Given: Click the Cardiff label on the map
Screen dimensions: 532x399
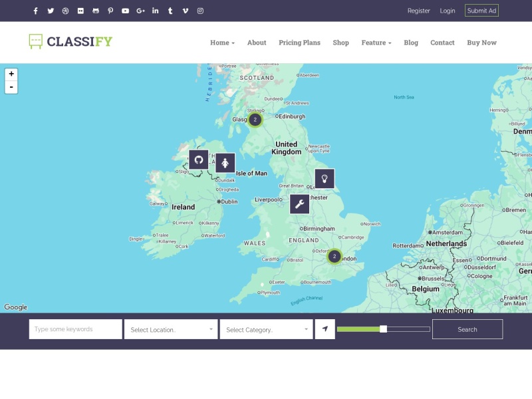Looking at the screenshot, I should click(x=269, y=259).
